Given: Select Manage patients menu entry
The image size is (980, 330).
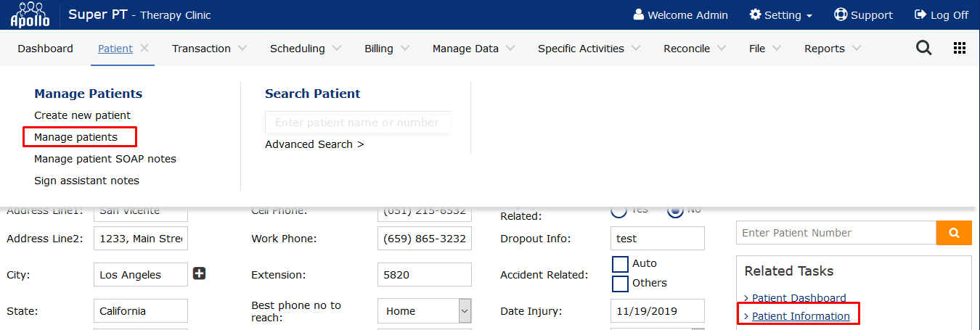Looking at the screenshot, I should [75, 137].
